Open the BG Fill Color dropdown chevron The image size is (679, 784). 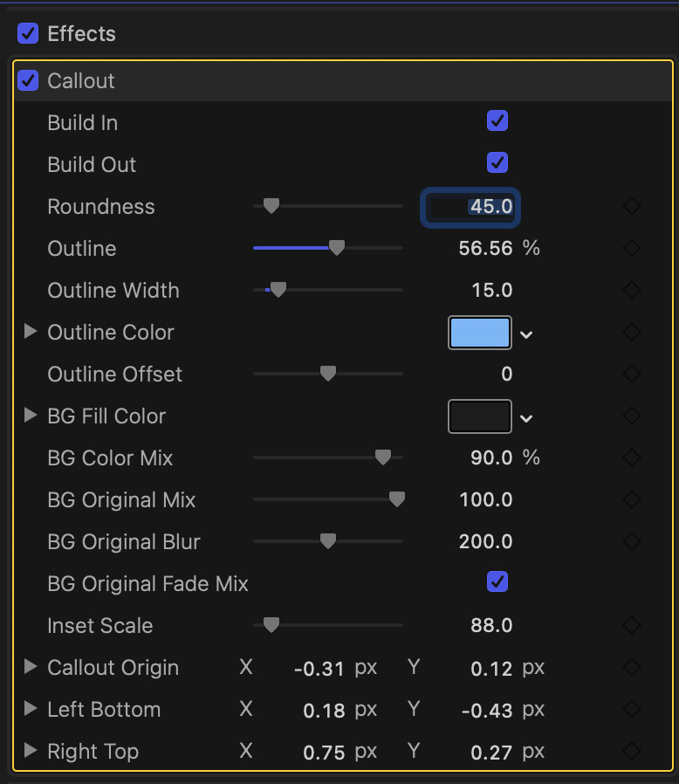[526, 418]
